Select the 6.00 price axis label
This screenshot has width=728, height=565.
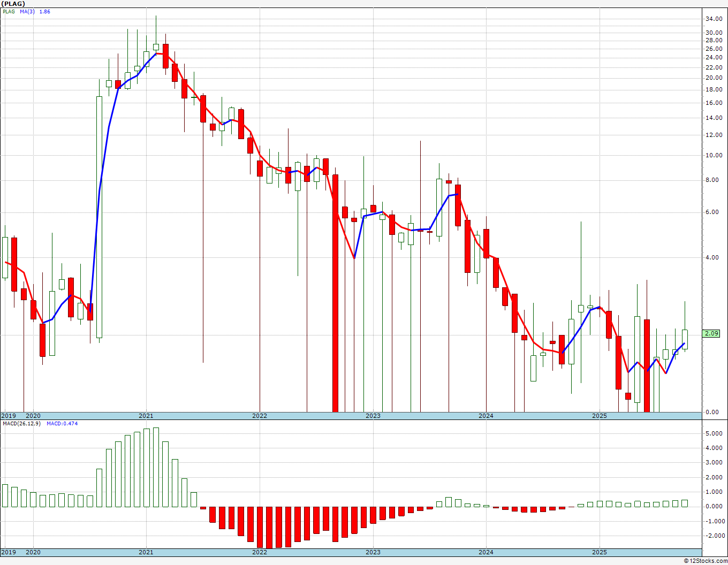712,212
